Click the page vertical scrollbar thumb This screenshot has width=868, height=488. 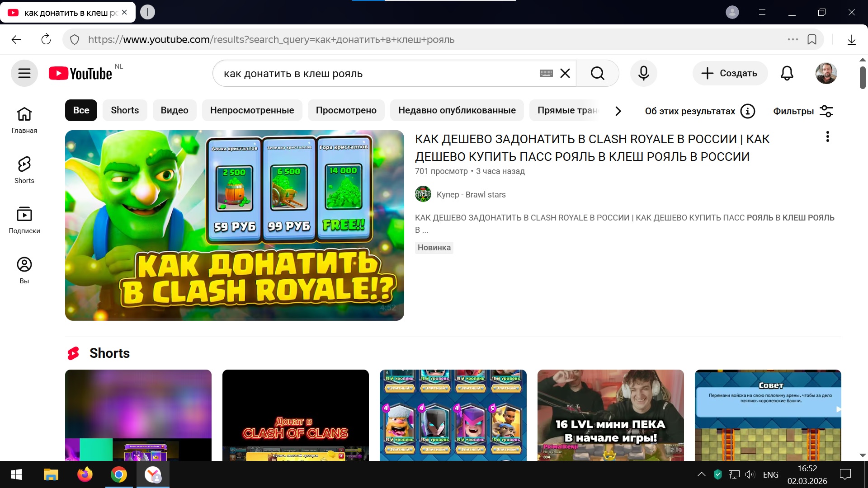(x=863, y=78)
